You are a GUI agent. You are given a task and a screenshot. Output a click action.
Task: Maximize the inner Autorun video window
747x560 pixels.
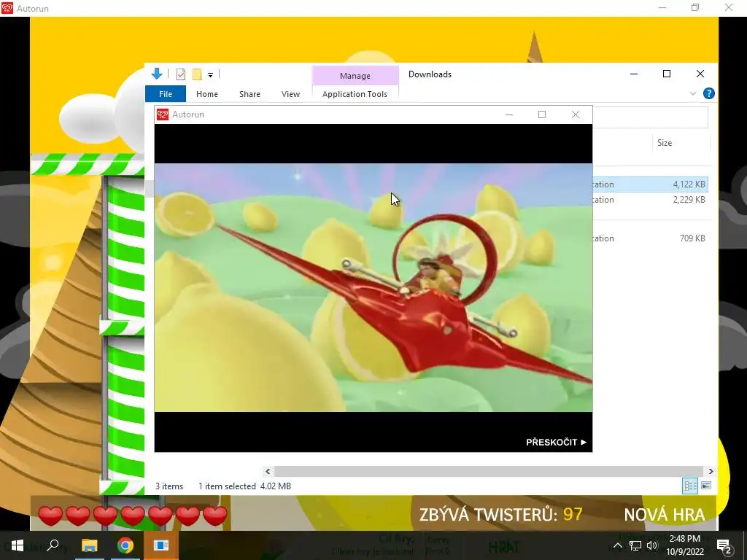pos(542,114)
